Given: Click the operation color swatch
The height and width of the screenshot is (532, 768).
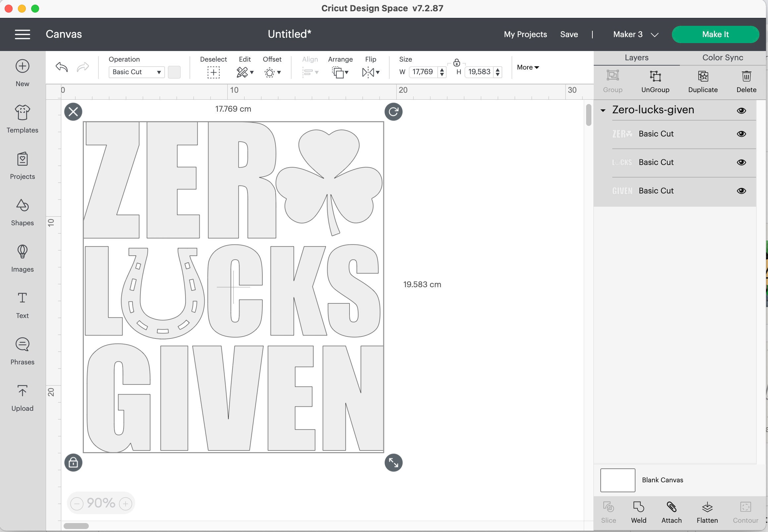Looking at the screenshot, I should pos(174,72).
